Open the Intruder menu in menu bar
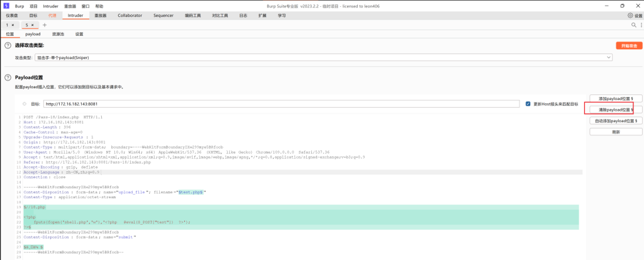 (50, 6)
